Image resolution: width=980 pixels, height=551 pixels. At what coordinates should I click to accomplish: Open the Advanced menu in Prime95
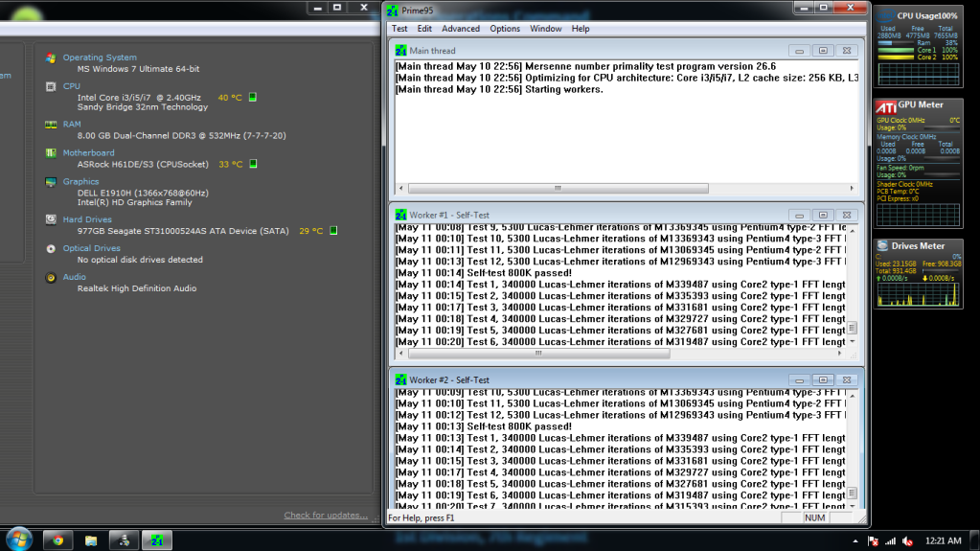click(x=461, y=29)
